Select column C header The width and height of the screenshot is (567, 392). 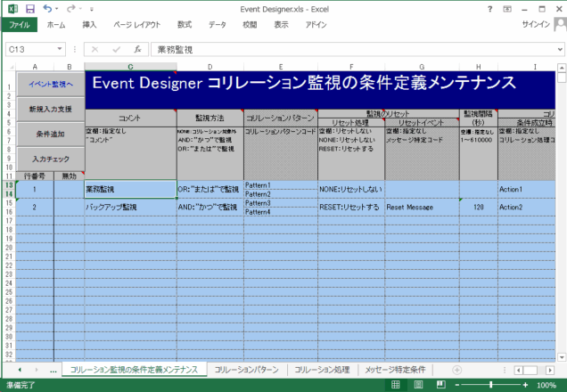pos(130,67)
